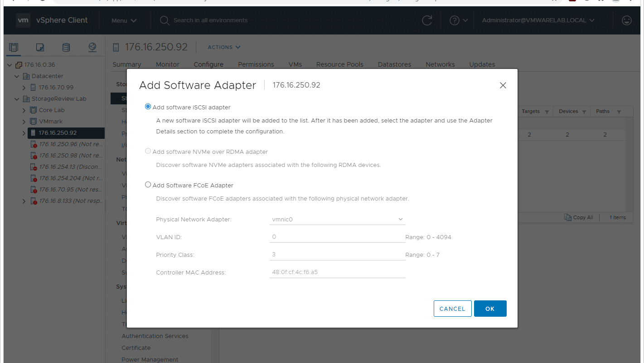Click the smiley feedback icon
The height and width of the screenshot is (363, 644).
[x=627, y=20]
